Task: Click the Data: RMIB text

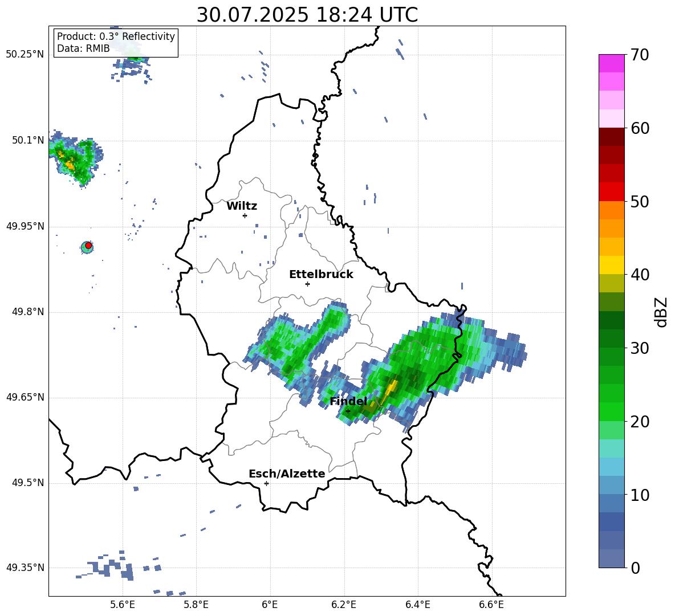Action: click(83, 48)
